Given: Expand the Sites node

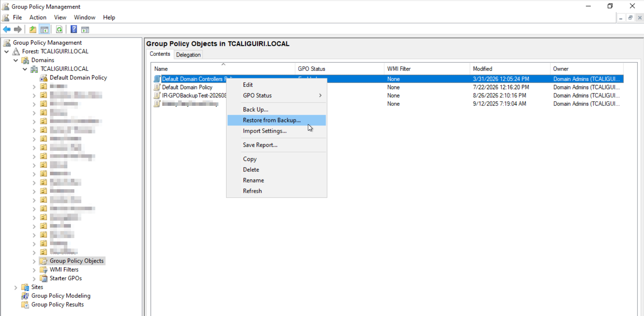Looking at the screenshot, I should (x=16, y=288).
